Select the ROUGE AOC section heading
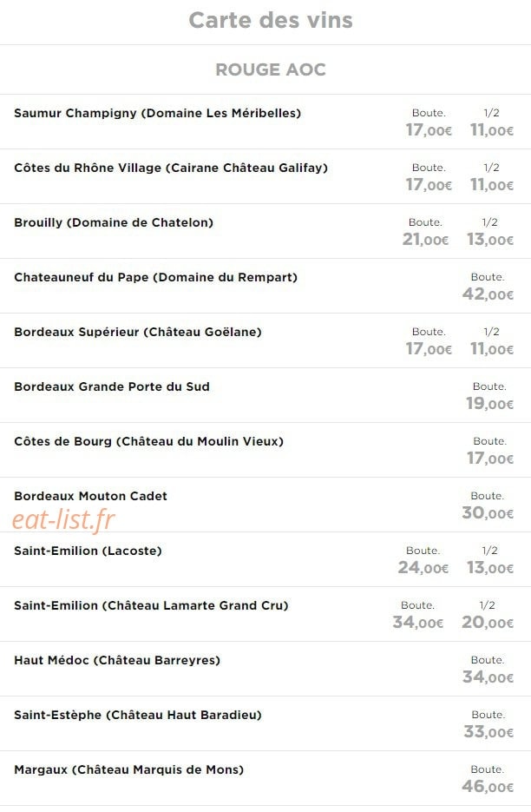This screenshot has height=812, width=531. [270, 69]
